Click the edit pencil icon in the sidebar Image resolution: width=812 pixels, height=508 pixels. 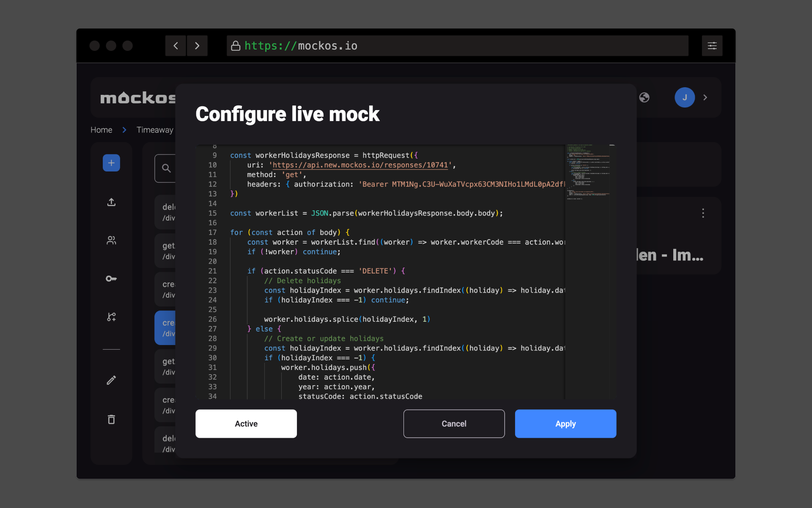(111, 380)
